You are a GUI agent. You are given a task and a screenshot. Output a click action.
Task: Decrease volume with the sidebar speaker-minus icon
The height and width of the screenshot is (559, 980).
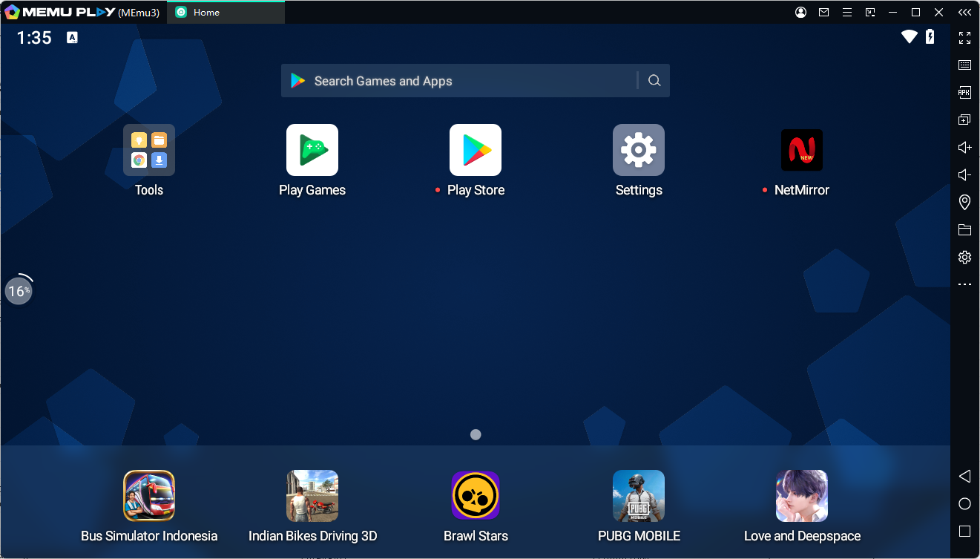pyautogui.click(x=964, y=174)
